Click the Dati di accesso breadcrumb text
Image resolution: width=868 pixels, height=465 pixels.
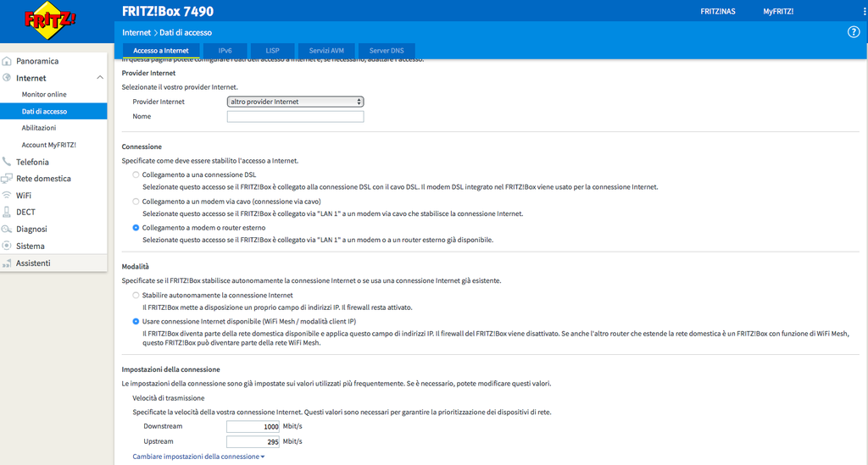186,33
